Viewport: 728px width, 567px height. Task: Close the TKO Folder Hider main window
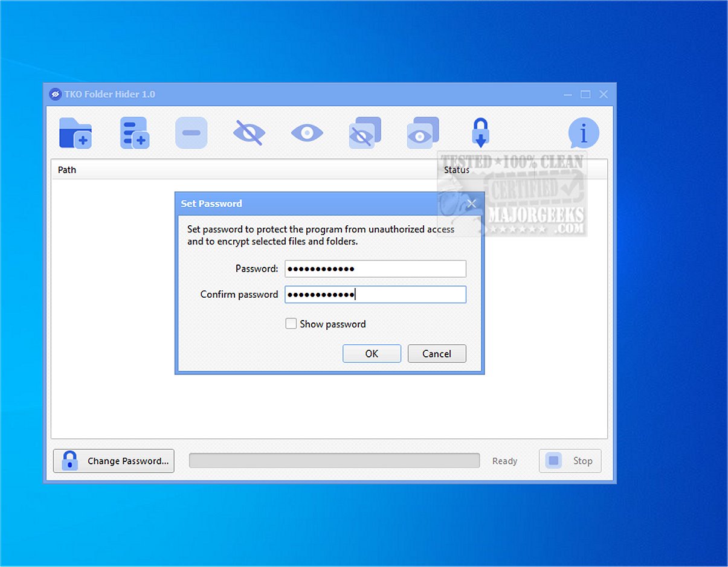click(604, 94)
